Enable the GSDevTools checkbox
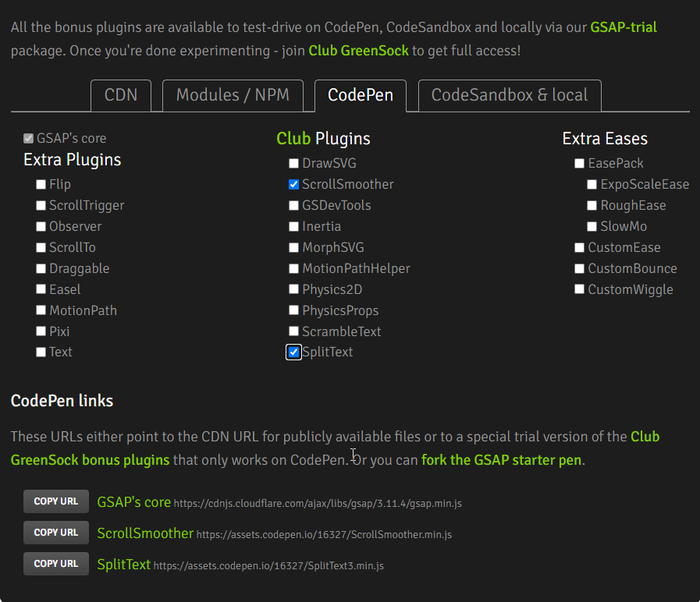The image size is (700, 602). click(293, 205)
